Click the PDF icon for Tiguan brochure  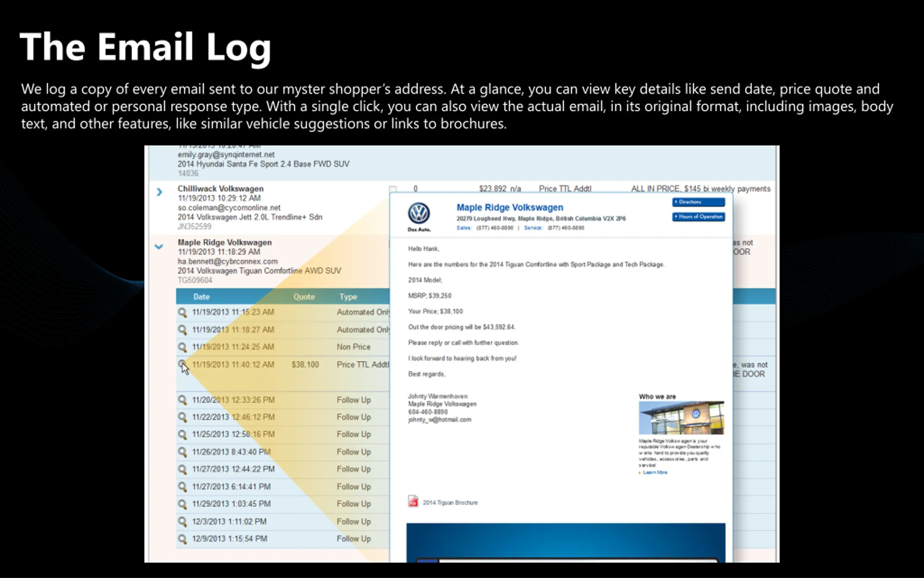[413, 501]
